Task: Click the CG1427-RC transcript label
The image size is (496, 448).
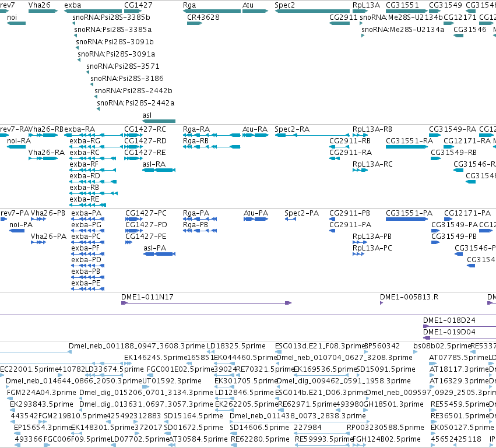Action: [x=145, y=129]
